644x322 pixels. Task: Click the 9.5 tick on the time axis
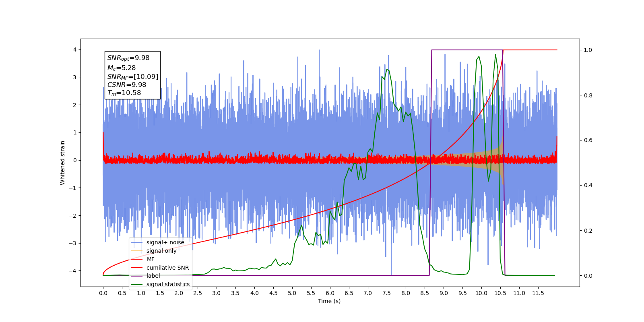[x=462, y=293]
